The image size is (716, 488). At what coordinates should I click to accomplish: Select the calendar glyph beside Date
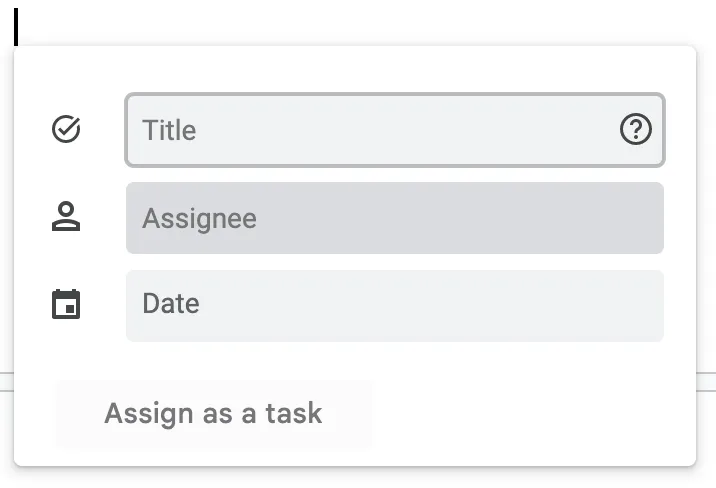(66, 304)
